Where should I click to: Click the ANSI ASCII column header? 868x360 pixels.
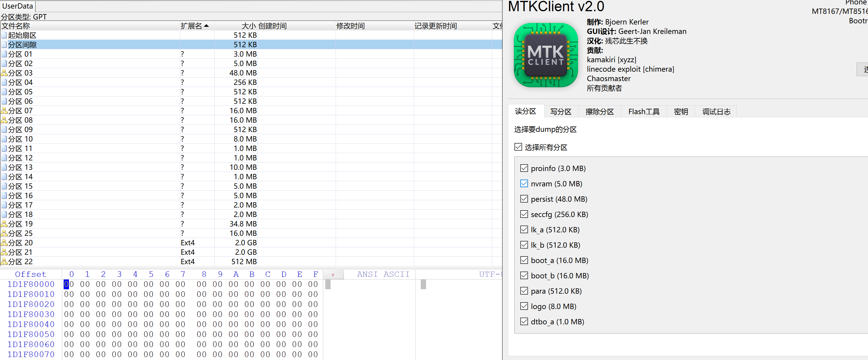pyautogui.click(x=383, y=274)
